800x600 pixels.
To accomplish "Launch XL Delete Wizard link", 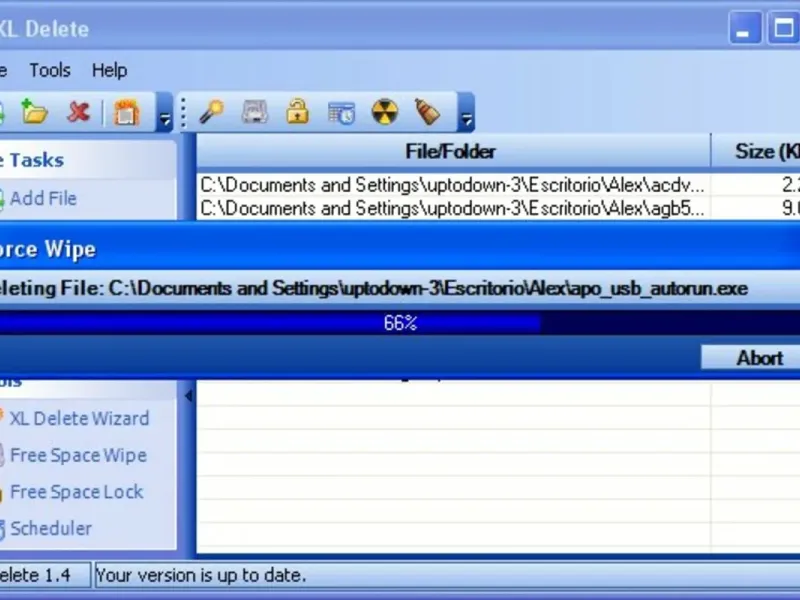I will pyautogui.click(x=79, y=418).
